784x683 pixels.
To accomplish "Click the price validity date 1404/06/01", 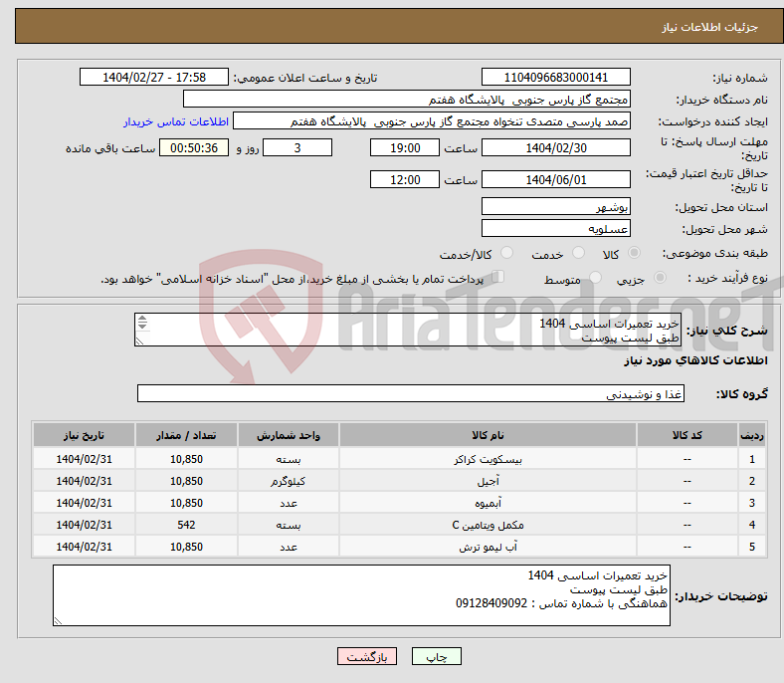I will click(x=555, y=179).
